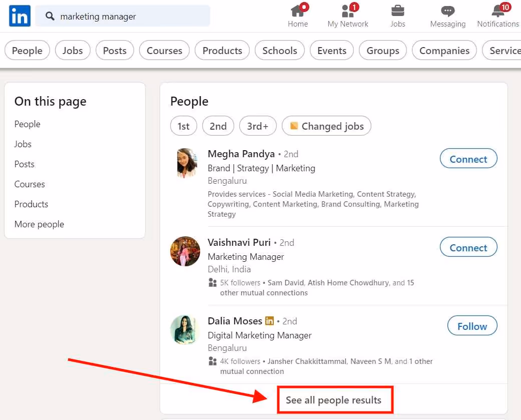Click the followers icon under Dalia Moses
The image size is (521, 420).
point(213,361)
